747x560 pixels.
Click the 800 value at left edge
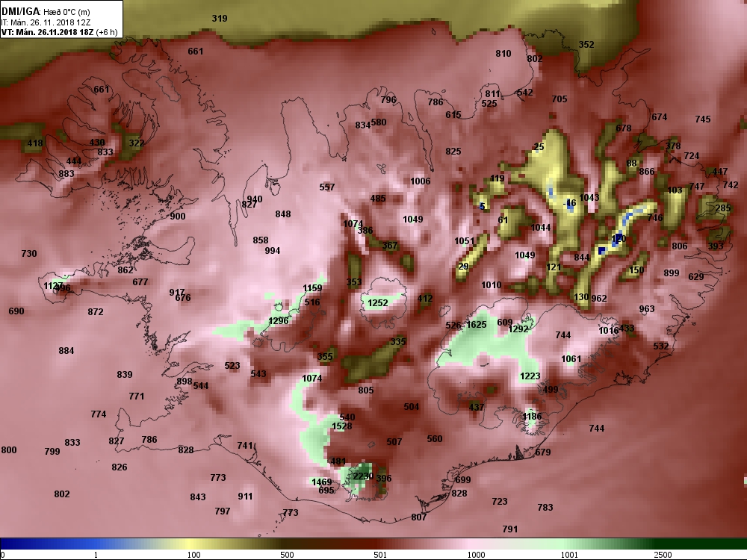tap(9, 450)
